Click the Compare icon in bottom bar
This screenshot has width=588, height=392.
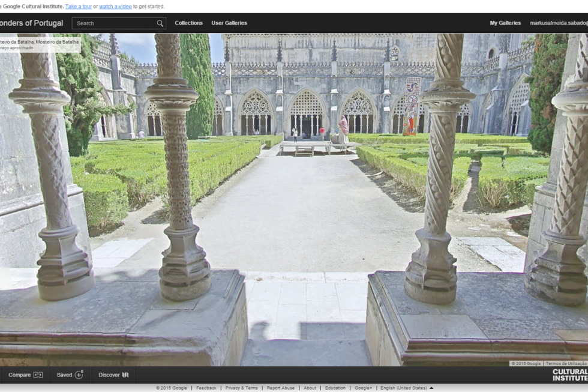38,375
